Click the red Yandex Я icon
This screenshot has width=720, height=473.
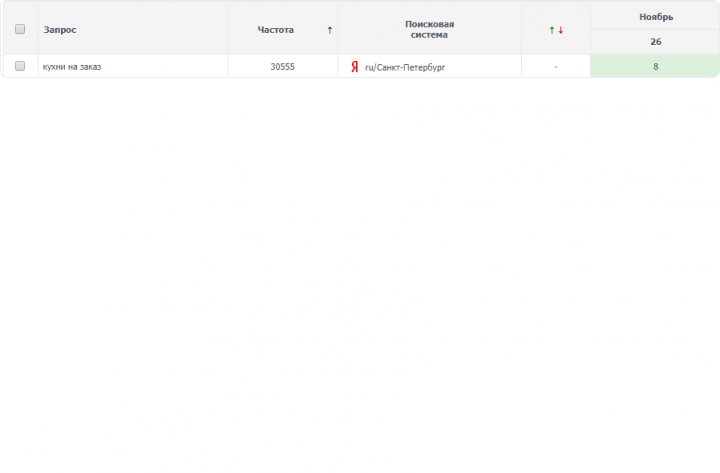(354, 67)
